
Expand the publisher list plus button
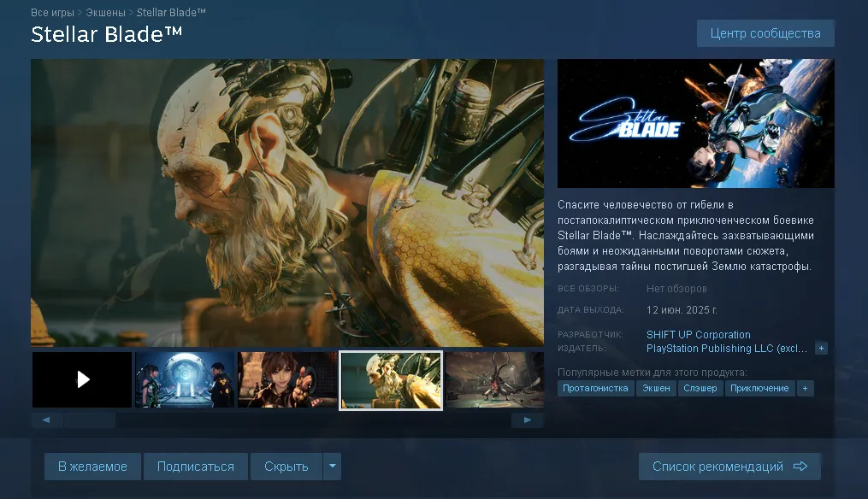click(x=822, y=349)
